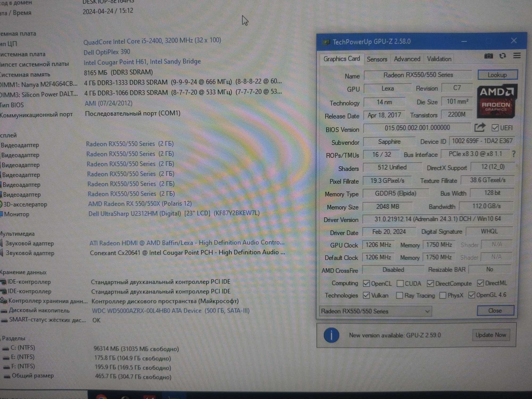Switch to the Sensors tab
Image resolution: width=532 pixels, height=399 pixels.
[377, 59]
